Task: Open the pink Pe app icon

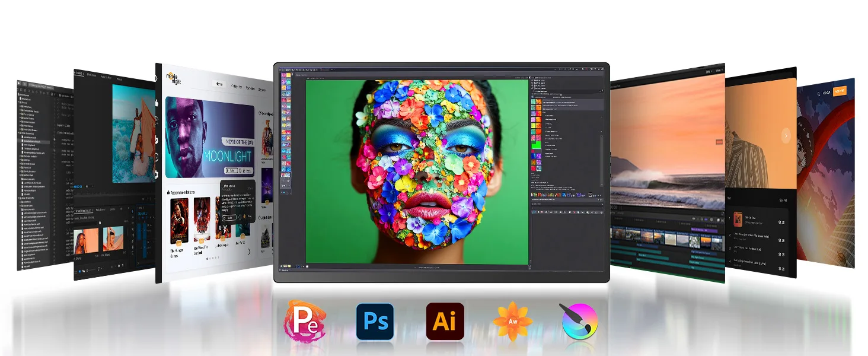Action: [x=305, y=322]
